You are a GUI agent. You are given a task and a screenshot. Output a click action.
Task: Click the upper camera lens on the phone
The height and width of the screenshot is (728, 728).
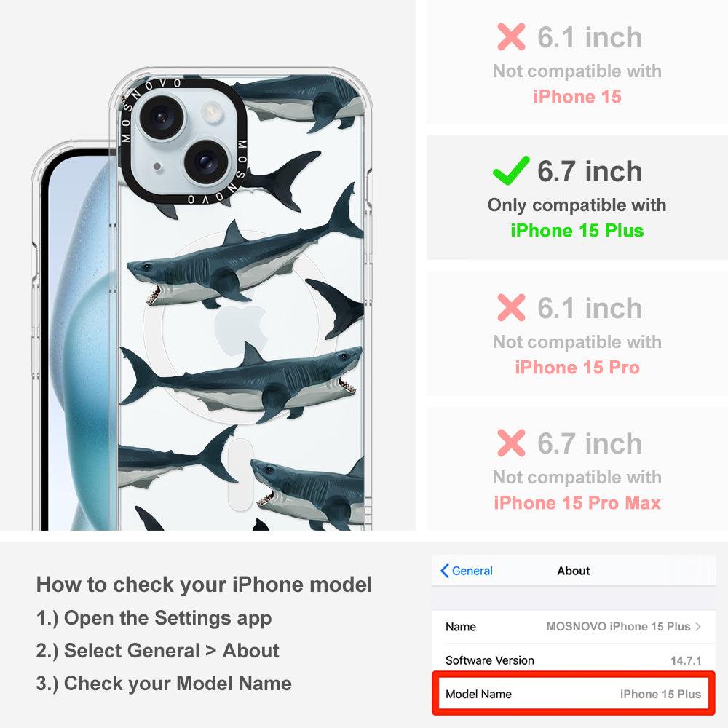click(161, 116)
